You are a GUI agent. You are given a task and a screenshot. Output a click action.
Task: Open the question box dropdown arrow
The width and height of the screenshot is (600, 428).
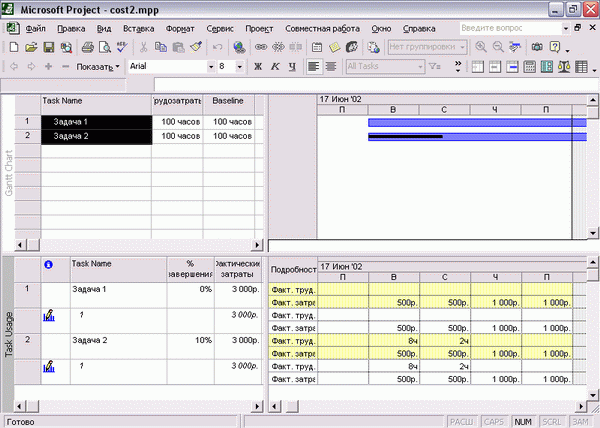(566, 28)
